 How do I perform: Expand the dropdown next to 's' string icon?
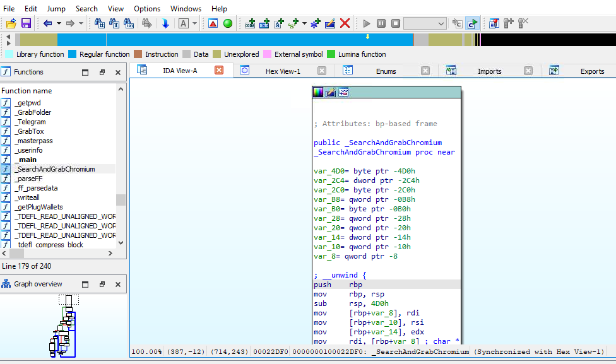[x=304, y=23]
